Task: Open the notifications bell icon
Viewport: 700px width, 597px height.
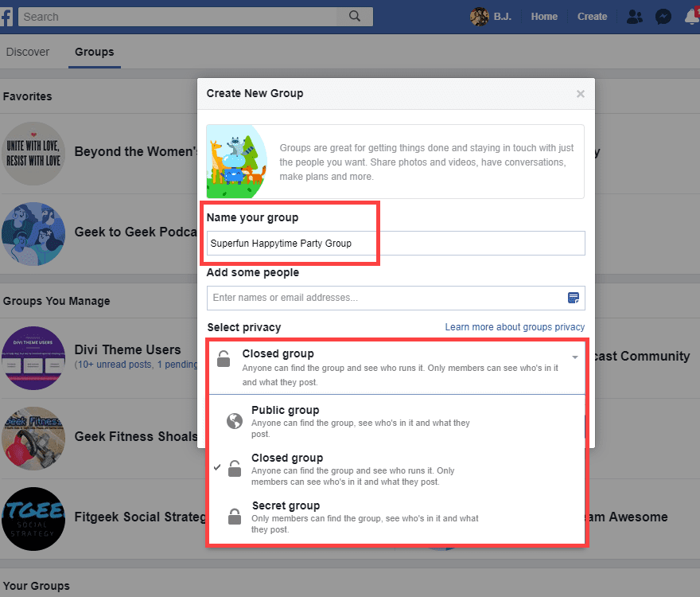Action: pyautogui.click(x=690, y=16)
